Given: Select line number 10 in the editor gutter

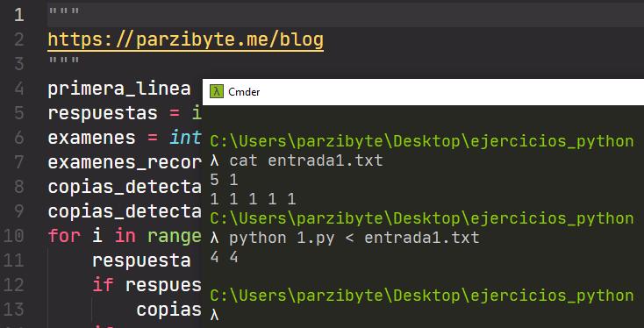Looking at the screenshot, I should tap(14, 236).
